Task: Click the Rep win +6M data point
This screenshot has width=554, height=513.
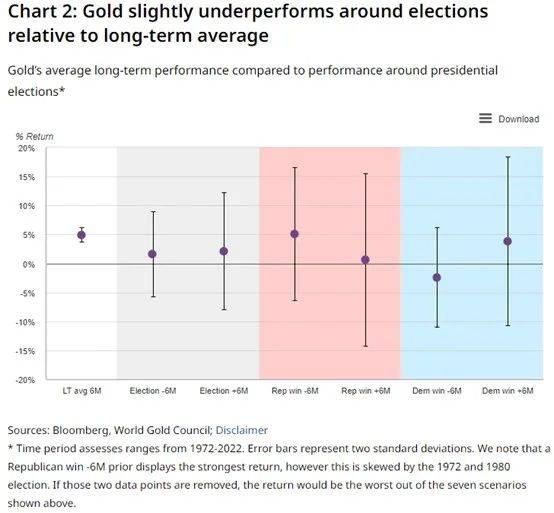Action: 365,260
